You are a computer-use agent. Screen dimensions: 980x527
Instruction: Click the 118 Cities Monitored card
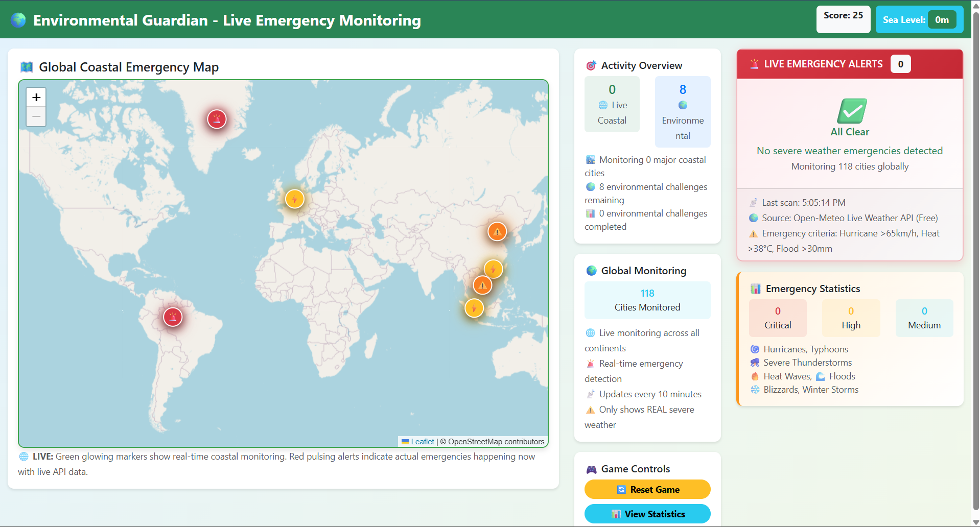[647, 300]
